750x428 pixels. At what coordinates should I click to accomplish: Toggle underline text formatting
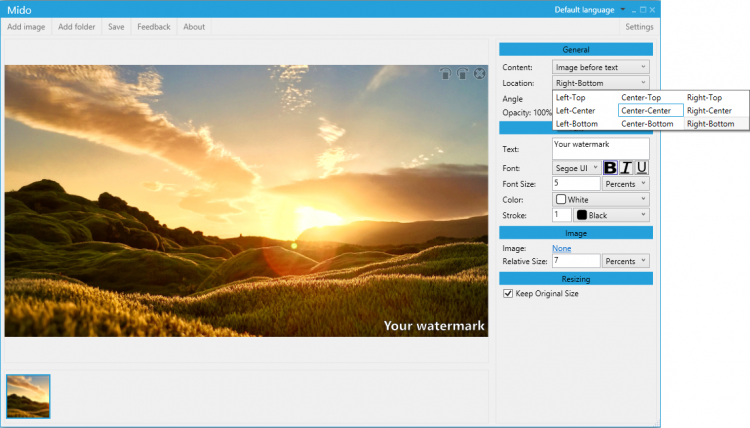pos(641,168)
